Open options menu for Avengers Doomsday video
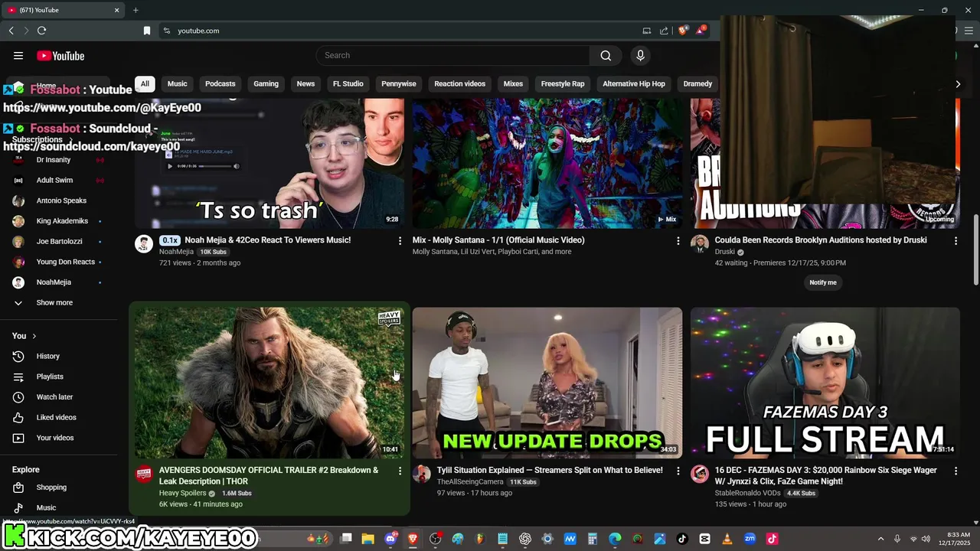The image size is (980, 551). (x=400, y=471)
